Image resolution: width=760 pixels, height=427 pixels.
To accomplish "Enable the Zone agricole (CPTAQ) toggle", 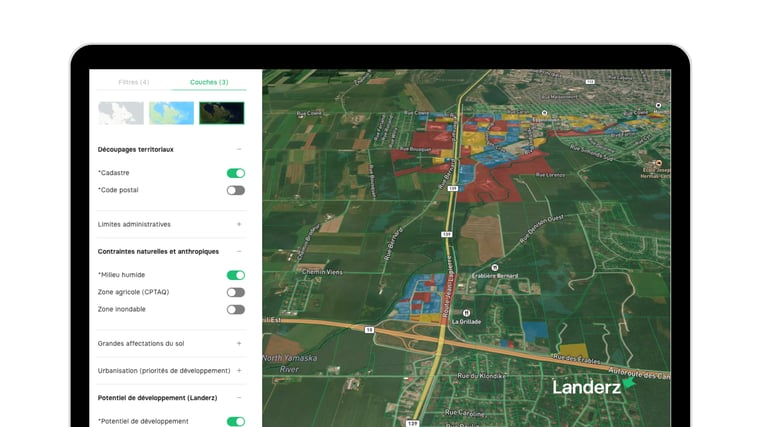I will (236, 292).
